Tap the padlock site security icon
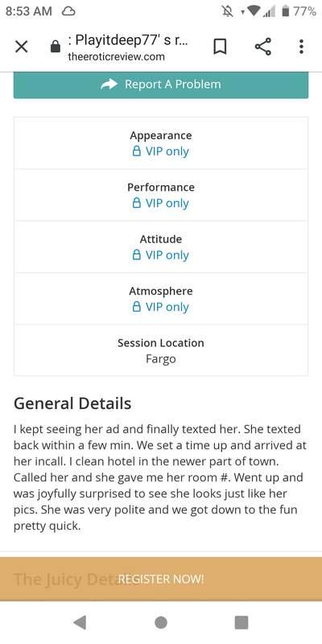 pos(55,47)
